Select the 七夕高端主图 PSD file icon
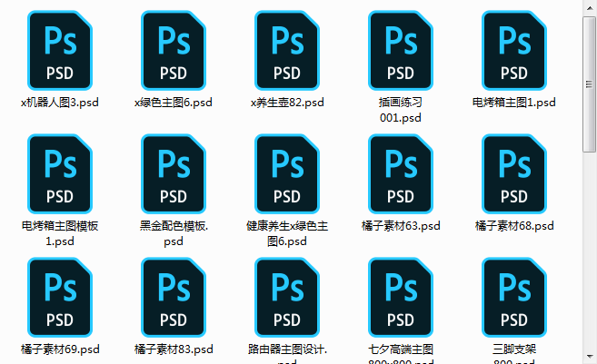Image resolution: width=597 pixels, height=364 pixels. point(401,298)
